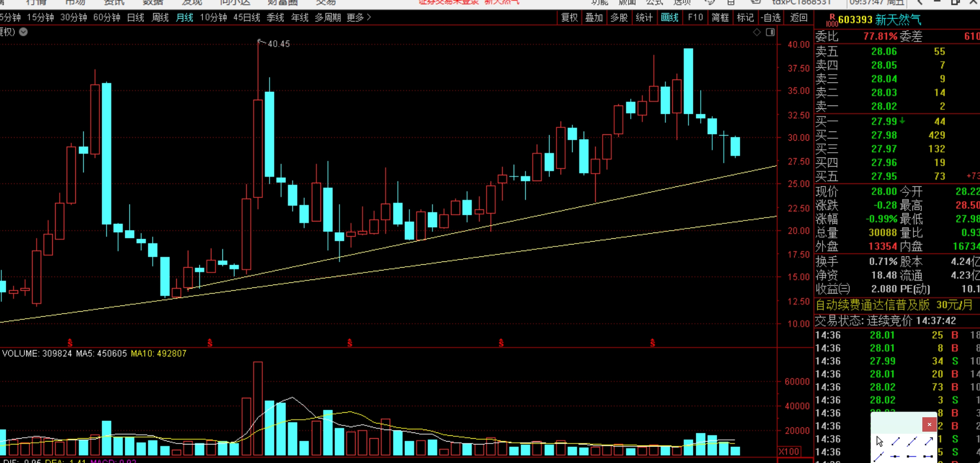Toggle the 简框 simple frame button
The image size is (980, 463).
click(720, 18)
